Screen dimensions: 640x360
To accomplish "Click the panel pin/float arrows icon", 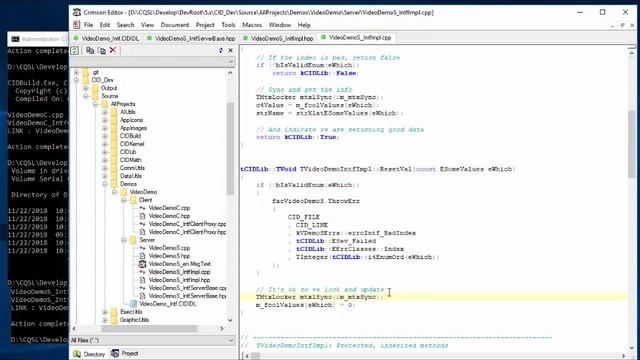I will coord(221,50).
